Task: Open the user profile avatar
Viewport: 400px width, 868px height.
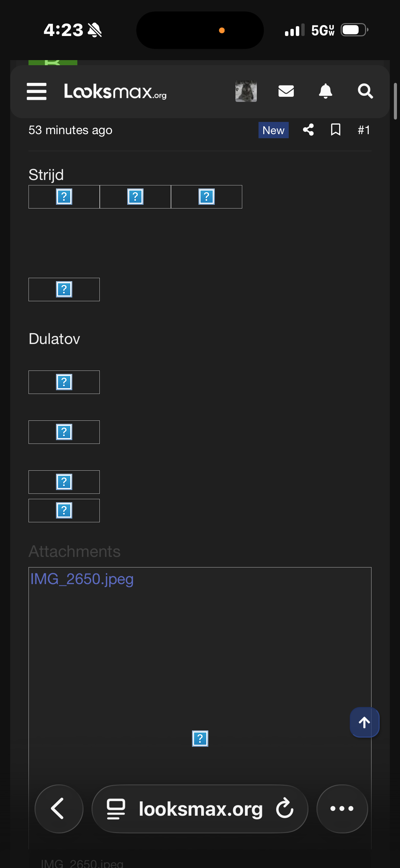Action: coord(246,91)
